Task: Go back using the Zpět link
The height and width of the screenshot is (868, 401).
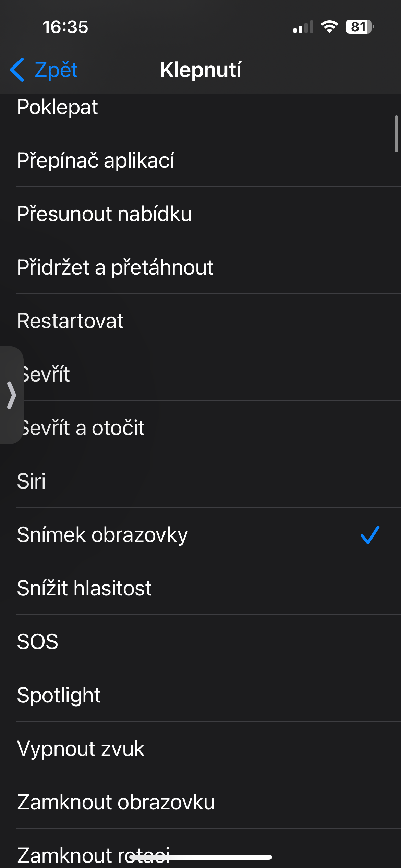Action: pyautogui.click(x=56, y=70)
